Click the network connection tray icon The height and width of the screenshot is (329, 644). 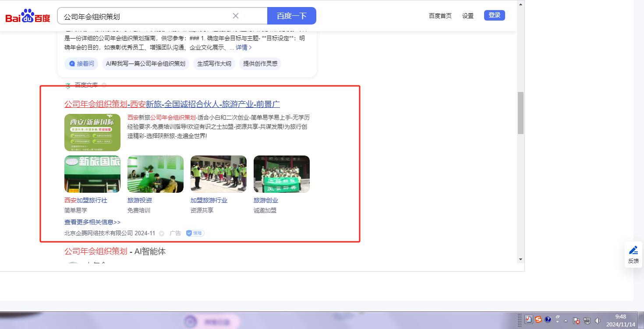click(x=587, y=320)
